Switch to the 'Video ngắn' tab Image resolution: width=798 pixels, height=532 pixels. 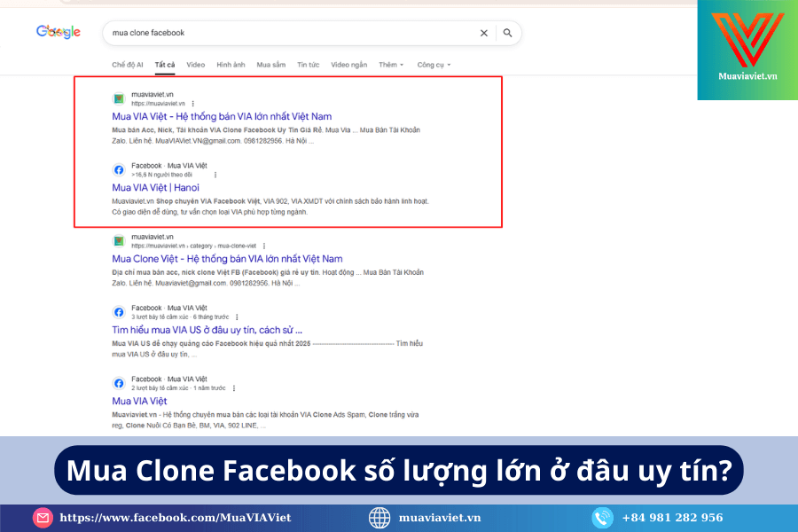(x=348, y=65)
